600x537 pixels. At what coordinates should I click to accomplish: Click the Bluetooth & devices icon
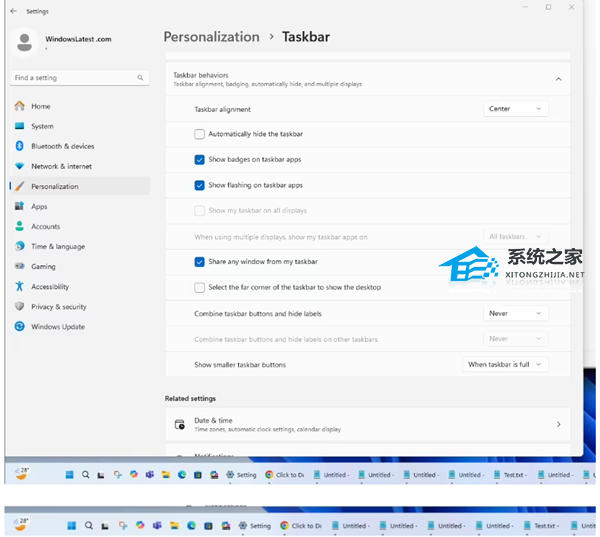click(x=20, y=146)
